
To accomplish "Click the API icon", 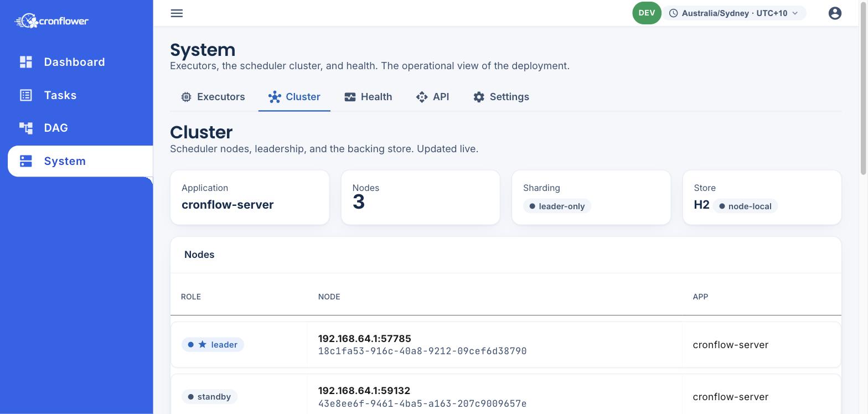I will [x=422, y=97].
